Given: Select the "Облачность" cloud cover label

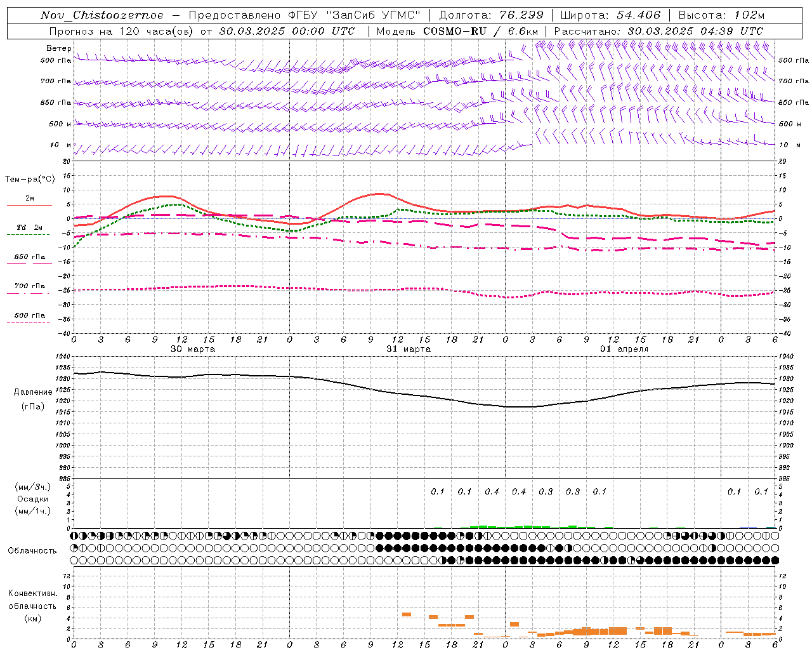Looking at the screenshot, I should pos(32,551).
